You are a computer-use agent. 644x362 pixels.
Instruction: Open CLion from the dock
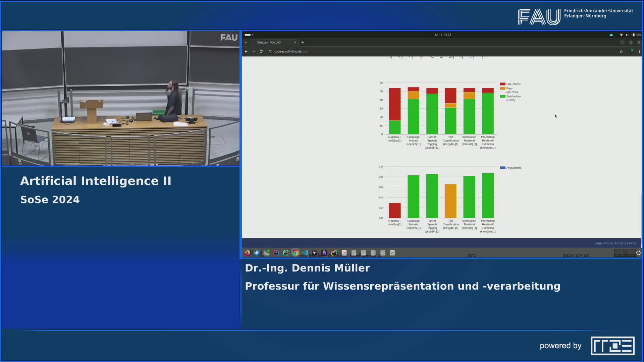coord(285,253)
